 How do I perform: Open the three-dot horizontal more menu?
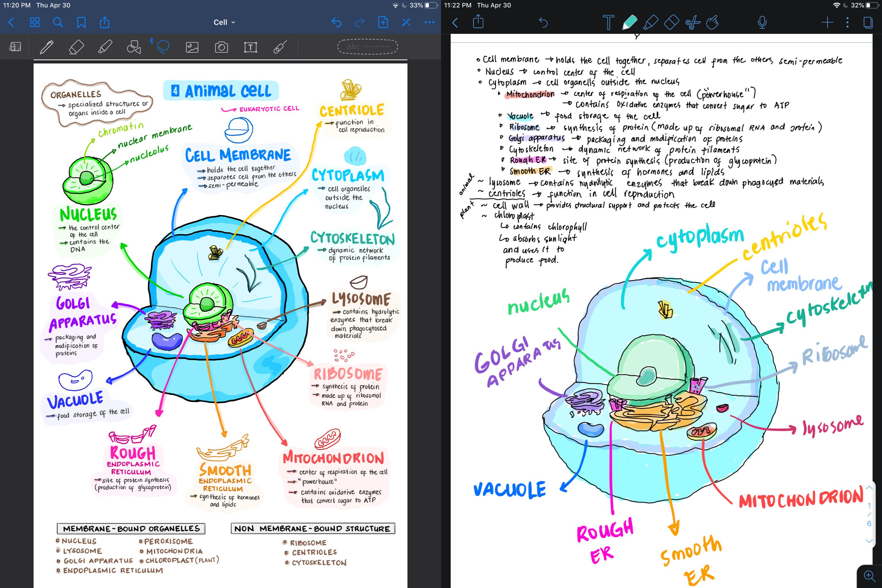tap(429, 22)
